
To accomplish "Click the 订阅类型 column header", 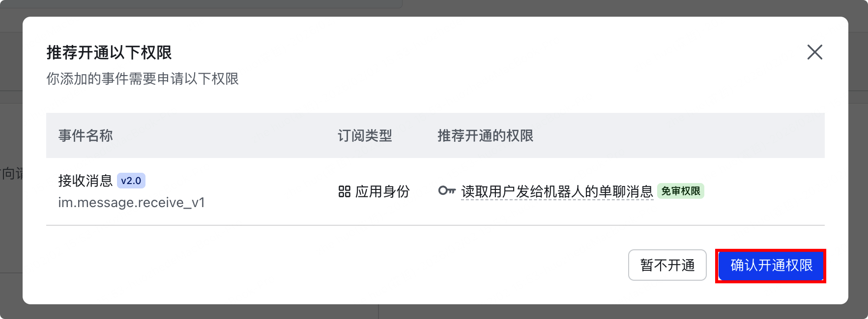I will click(x=364, y=135).
